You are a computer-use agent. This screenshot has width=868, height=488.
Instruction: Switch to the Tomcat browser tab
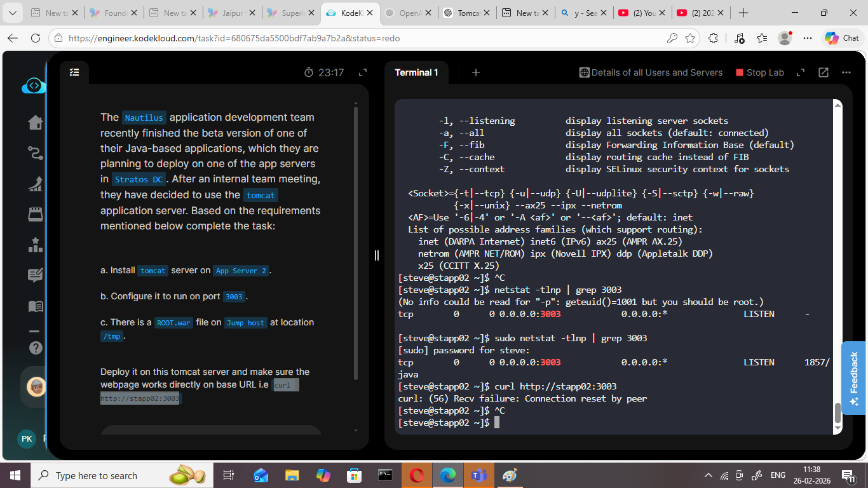(467, 13)
